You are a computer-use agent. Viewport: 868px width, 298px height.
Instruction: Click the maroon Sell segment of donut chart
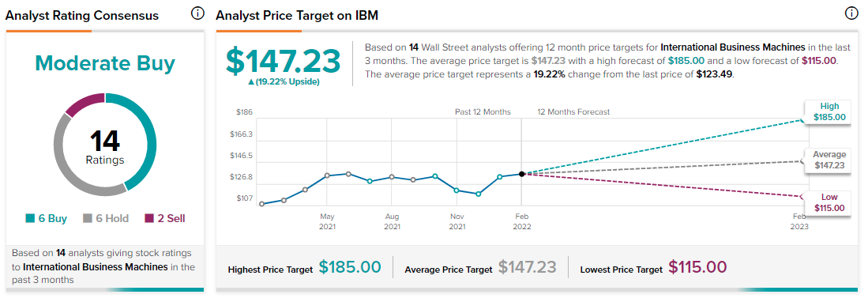(x=86, y=103)
